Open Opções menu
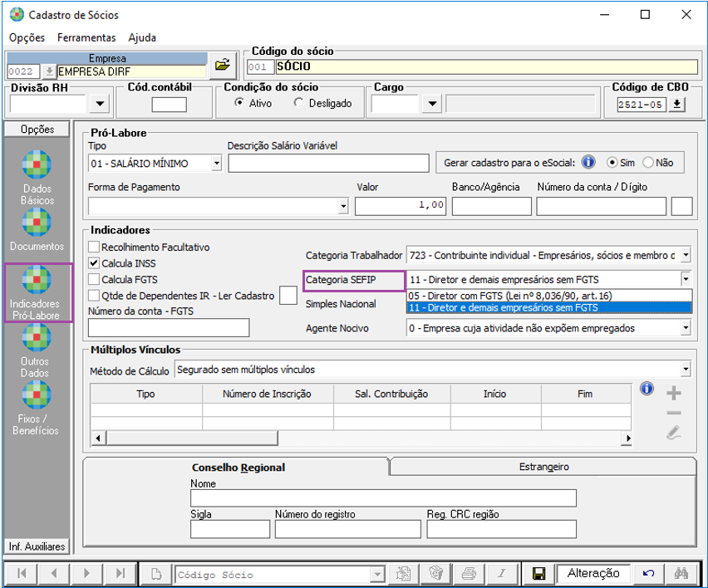 pyautogui.click(x=27, y=37)
